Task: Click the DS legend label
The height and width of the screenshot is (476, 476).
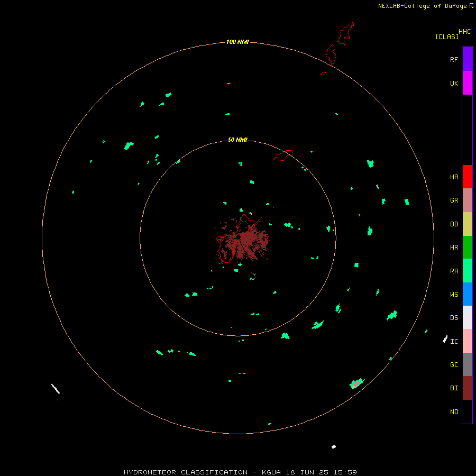Action: [x=454, y=318]
